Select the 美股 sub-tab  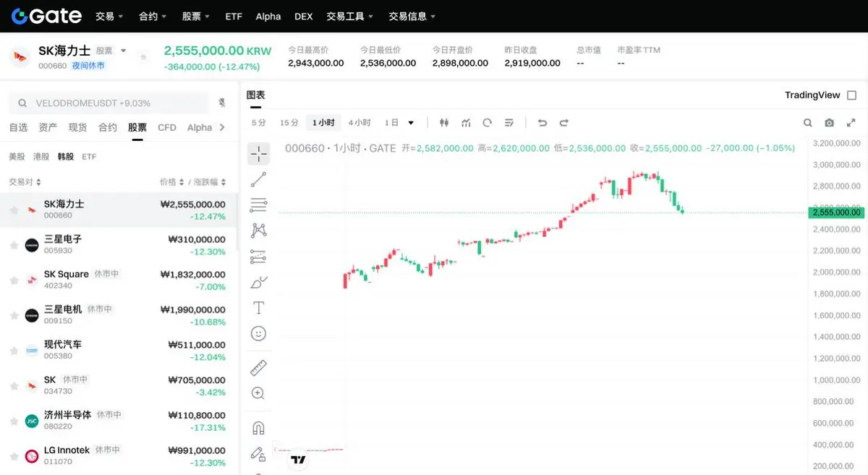(x=17, y=156)
